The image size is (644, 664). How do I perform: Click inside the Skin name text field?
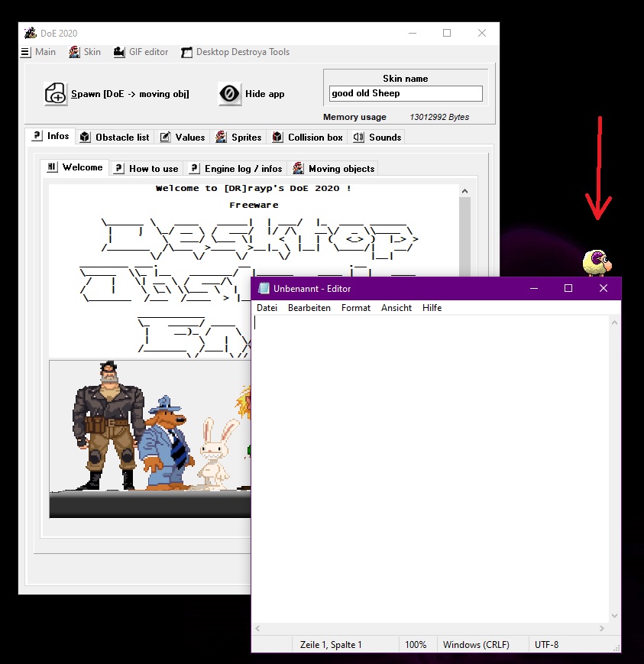405,93
